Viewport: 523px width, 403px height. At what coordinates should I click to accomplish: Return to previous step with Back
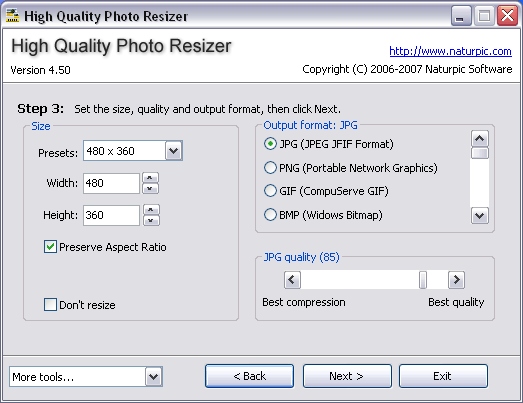click(x=249, y=376)
